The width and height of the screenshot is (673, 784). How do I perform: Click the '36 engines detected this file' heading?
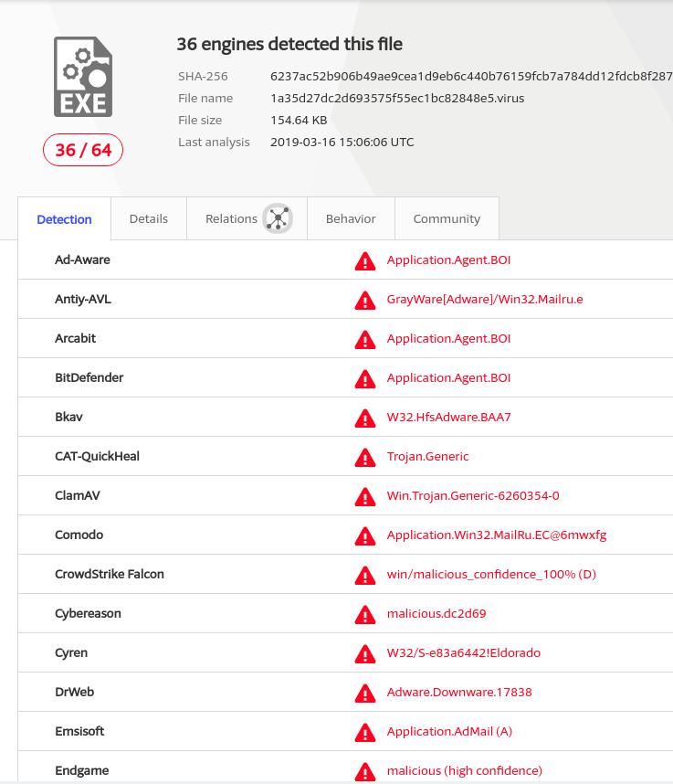click(289, 44)
